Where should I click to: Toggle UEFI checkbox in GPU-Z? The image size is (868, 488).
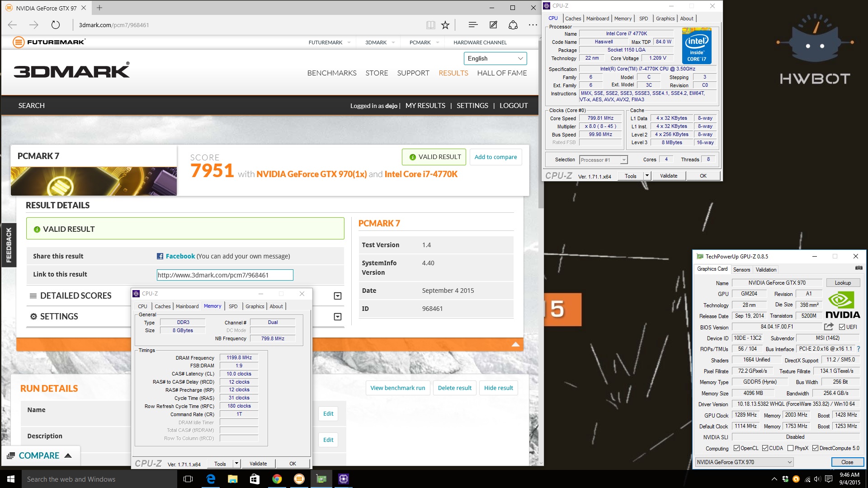842,327
